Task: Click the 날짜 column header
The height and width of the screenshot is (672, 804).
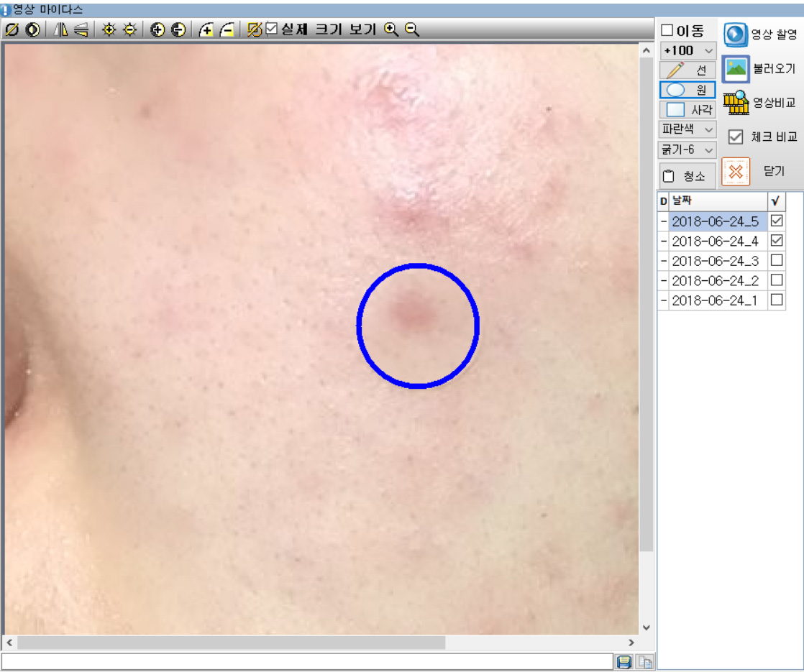Action: (716, 201)
